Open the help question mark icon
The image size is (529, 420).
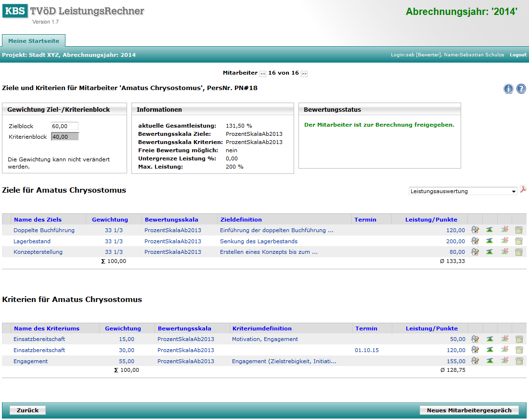pyautogui.click(x=521, y=89)
